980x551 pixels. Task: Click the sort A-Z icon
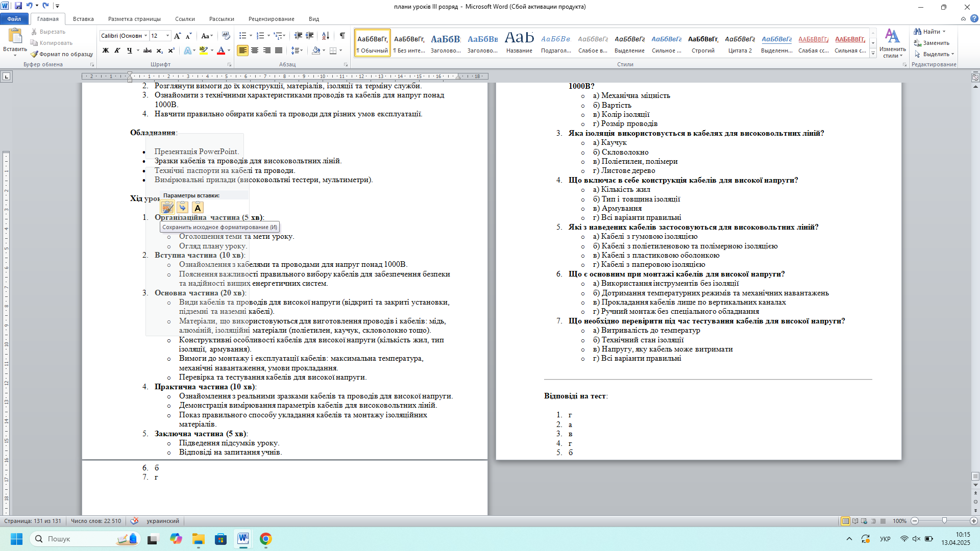[325, 36]
